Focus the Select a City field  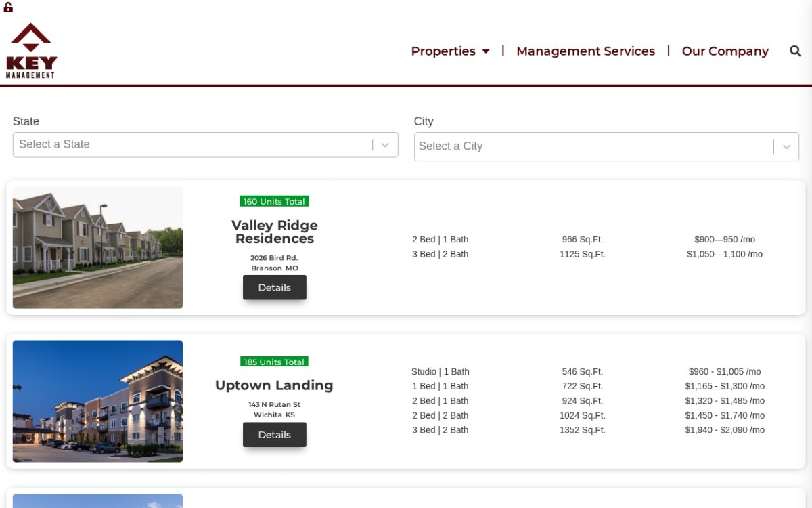(x=606, y=146)
